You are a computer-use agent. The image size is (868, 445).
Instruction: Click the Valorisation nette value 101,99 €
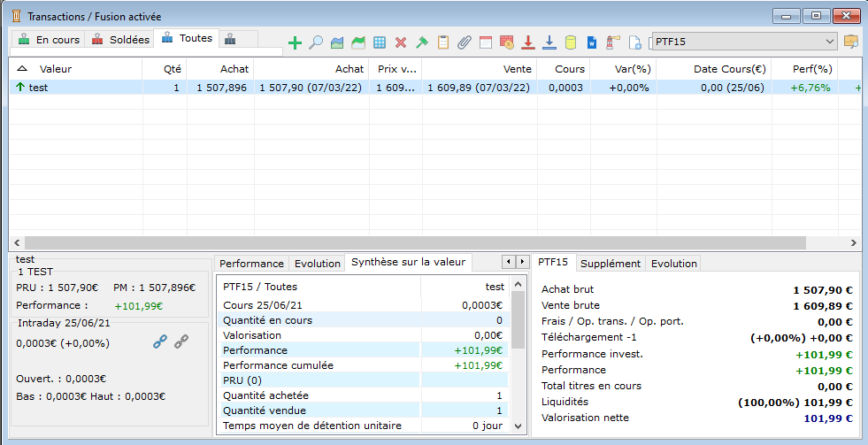[827, 418]
